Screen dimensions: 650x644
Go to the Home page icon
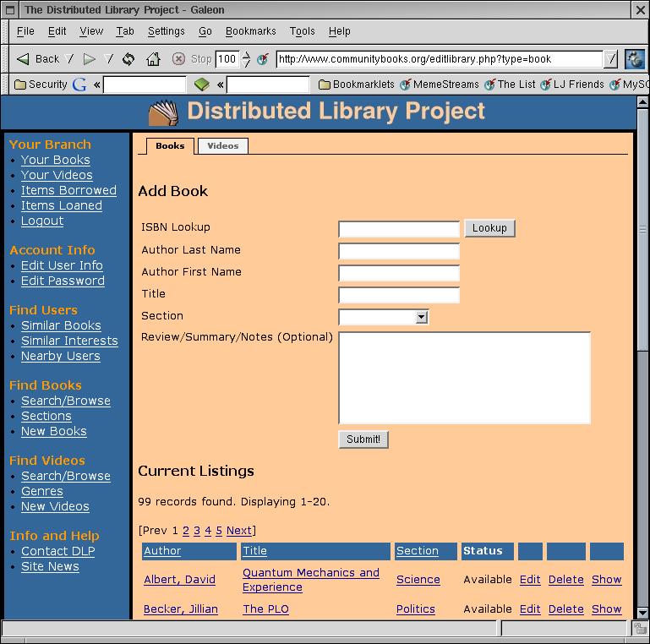click(x=153, y=59)
